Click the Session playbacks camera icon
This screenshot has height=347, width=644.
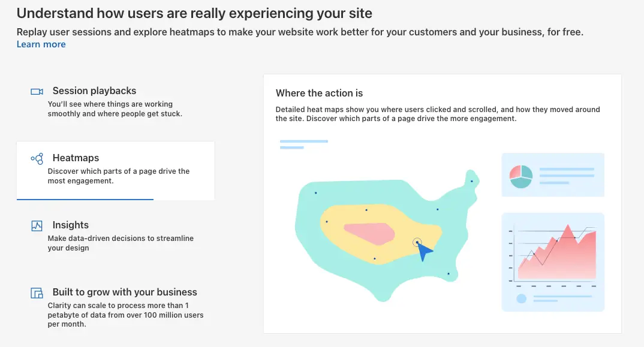[x=37, y=92]
